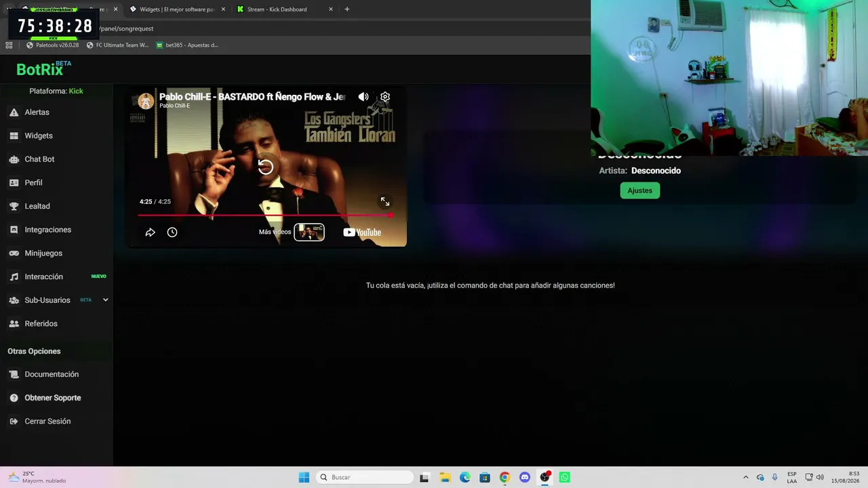Viewport: 868px width, 488px height.
Task: Open Microsoft Store from the taskbar
Action: [485, 477]
